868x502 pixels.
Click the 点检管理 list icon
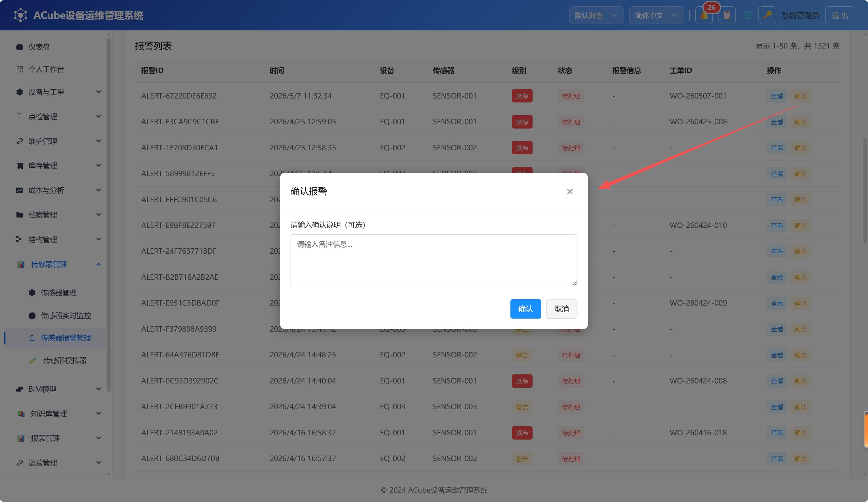click(20, 116)
